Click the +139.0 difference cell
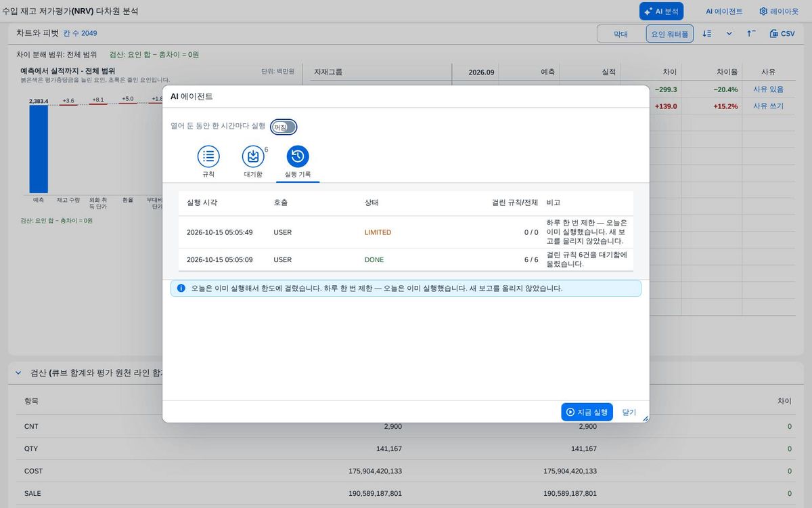 point(666,106)
